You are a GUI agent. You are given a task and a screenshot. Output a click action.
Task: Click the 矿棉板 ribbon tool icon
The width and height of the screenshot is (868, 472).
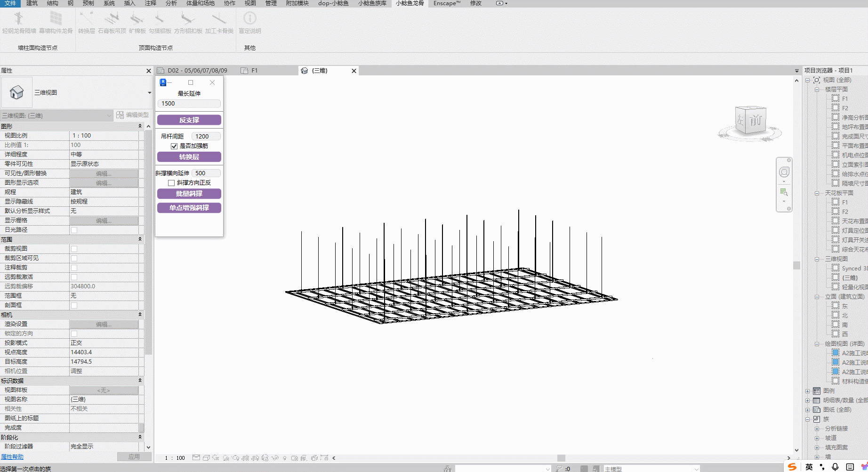click(x=137, y=19)
